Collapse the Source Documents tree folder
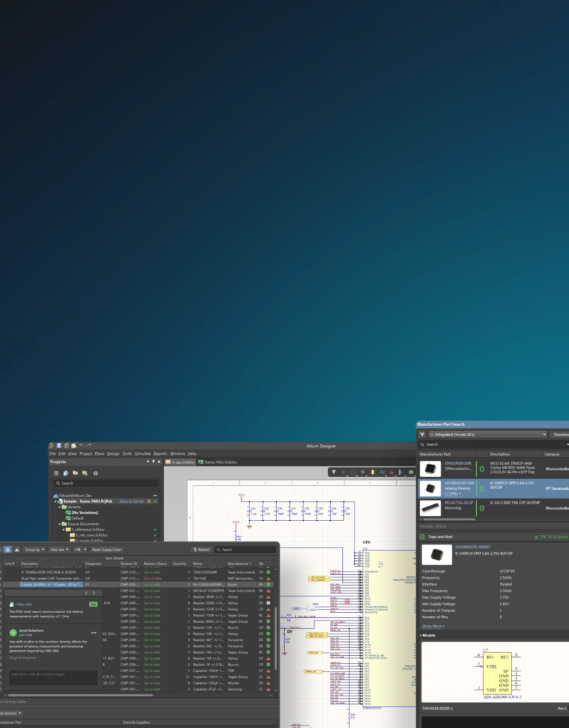 pyautogui.click(x=60, y=524)
